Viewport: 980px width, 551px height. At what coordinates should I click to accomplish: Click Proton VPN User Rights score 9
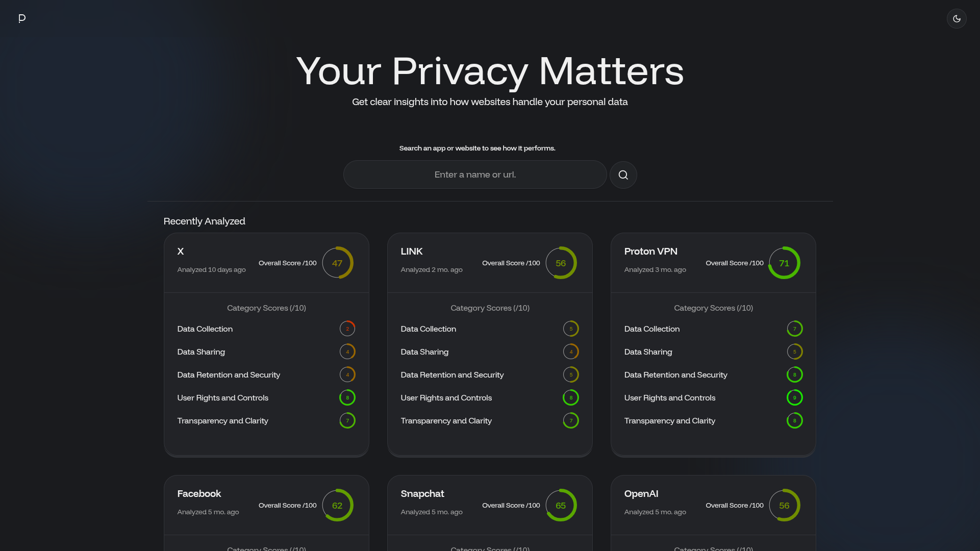[x=794, y=397]
